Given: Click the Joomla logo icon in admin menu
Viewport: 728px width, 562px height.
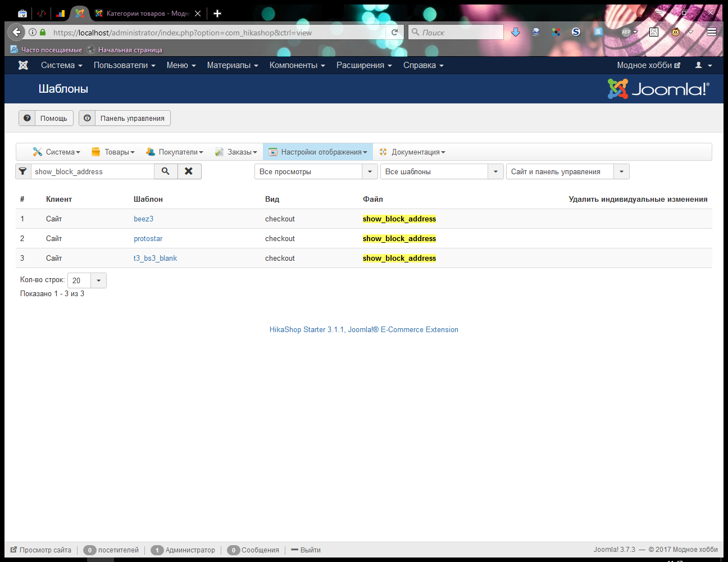Looking at the screenshot, I should pos(23,65).
